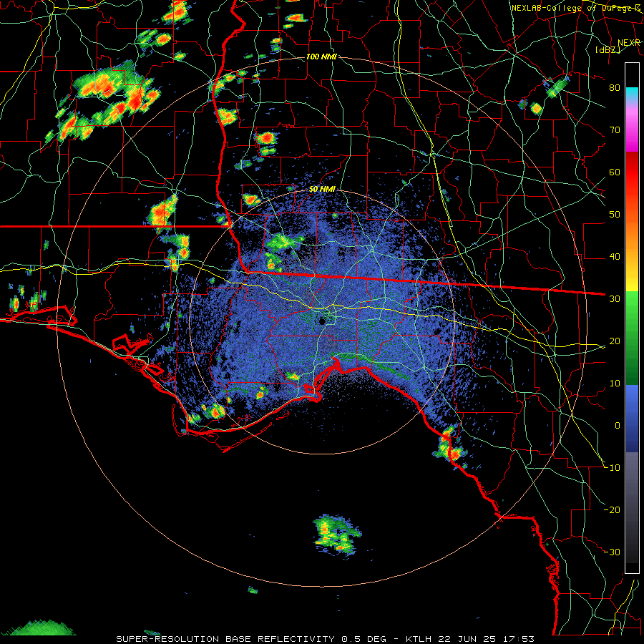Click the 50 NMI range ring label

tap(322, 190)
